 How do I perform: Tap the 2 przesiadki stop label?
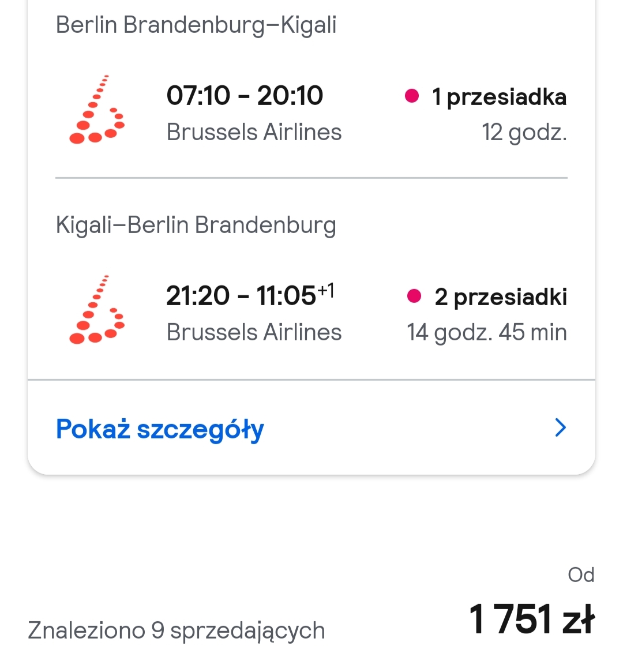pyautogui.click(x=501, y=298)
